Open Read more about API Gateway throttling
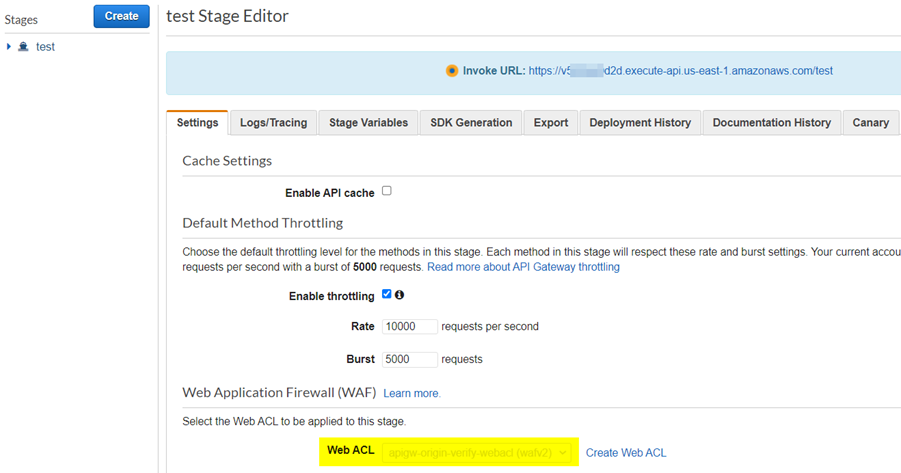901x473 pixels. pos(523,267)
